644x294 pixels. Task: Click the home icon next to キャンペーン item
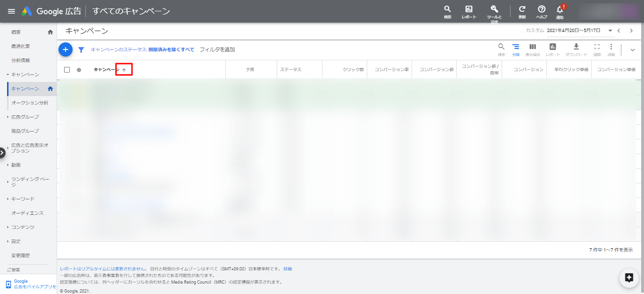click(x=50, y=89)
